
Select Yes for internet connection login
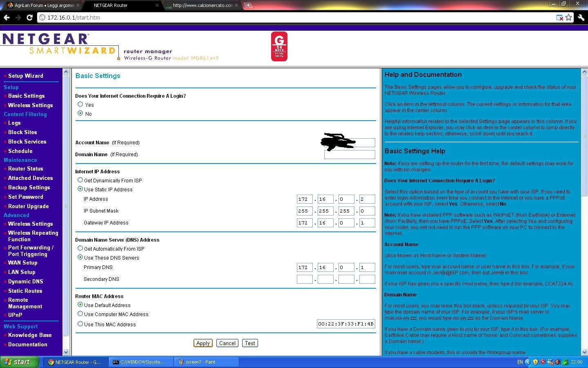pos(80,104)
